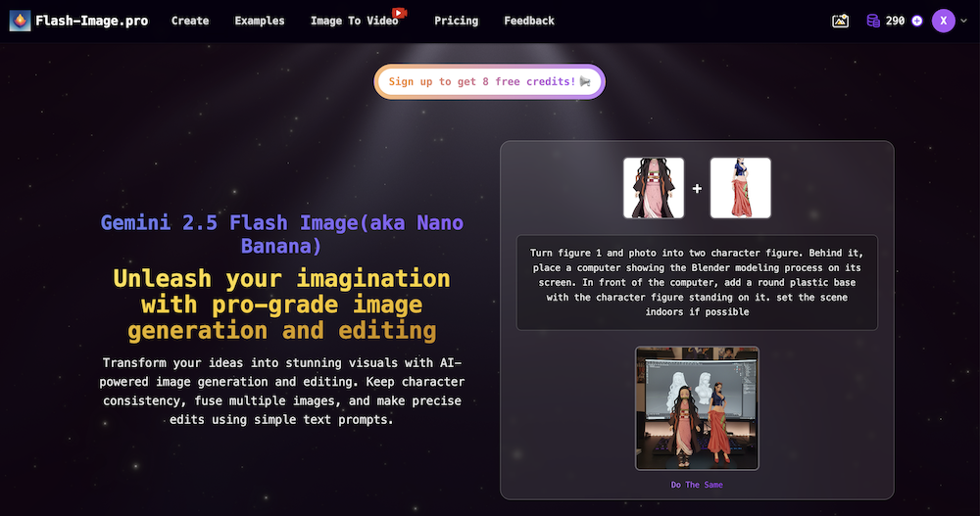Select the red skirt character thumbnail
Screen dimensions: 980x516
coord(741,188)
